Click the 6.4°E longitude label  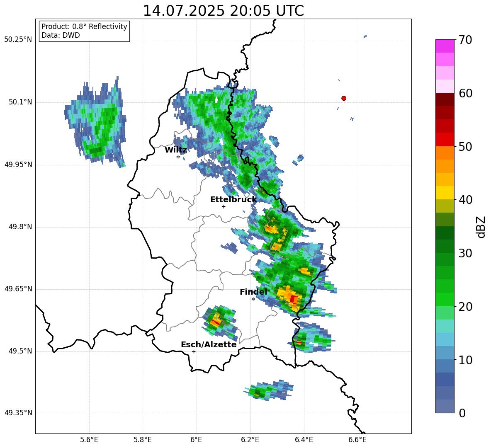(304, 440)
